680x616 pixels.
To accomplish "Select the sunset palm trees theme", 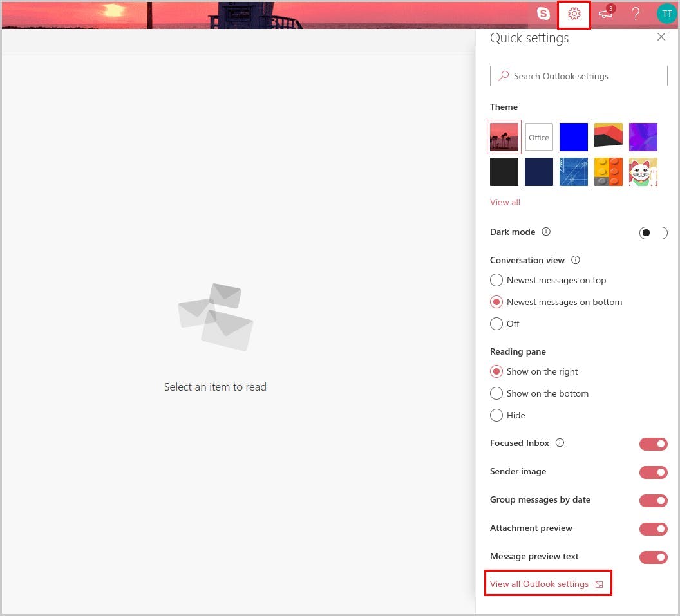I will coord(504,137).
